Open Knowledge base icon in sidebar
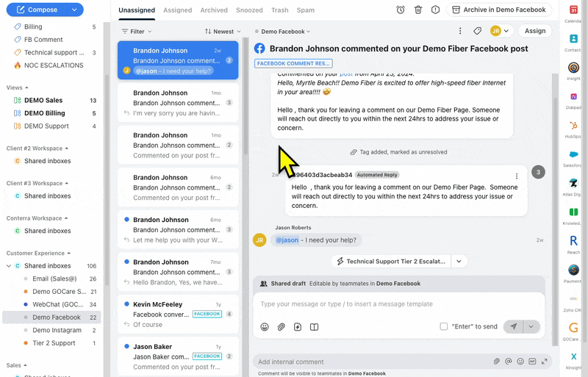Viewport: 588px width, 377px height. (x=573, y=212)
